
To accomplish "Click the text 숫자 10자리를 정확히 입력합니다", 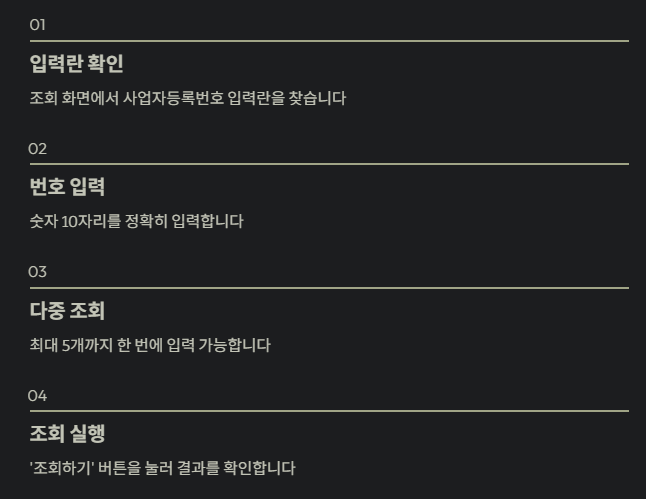I will tap(137, 221).
